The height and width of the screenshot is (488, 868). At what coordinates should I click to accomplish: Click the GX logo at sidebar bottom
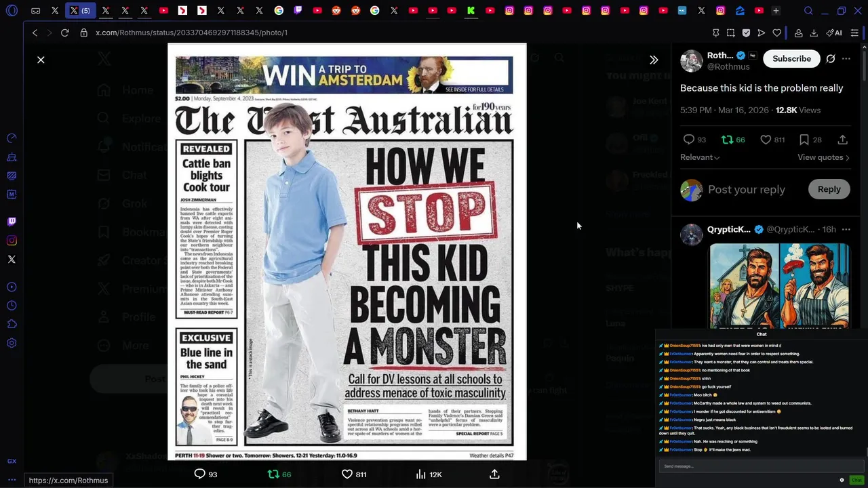coord(12,461)
